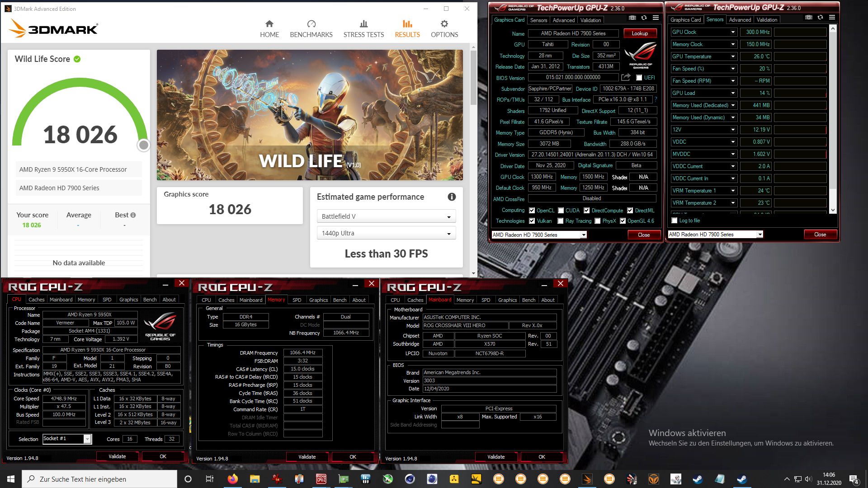The height and width of the screenshot is (488, 868).
Task: Toggle the DirectCompute checkbox in GPU-Z
Action: point(587,211)
